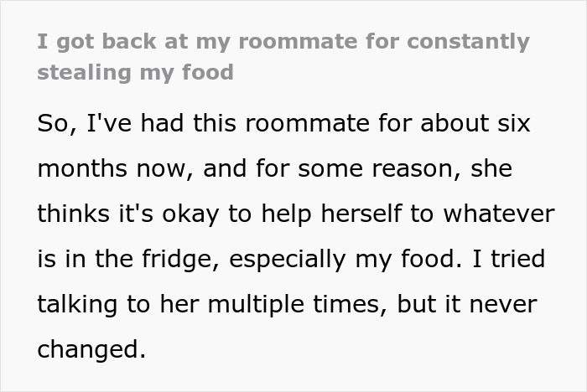Screen dimensions: 587x392
Task: Click "stealing my food" in the title
Action: pos(134,71)
